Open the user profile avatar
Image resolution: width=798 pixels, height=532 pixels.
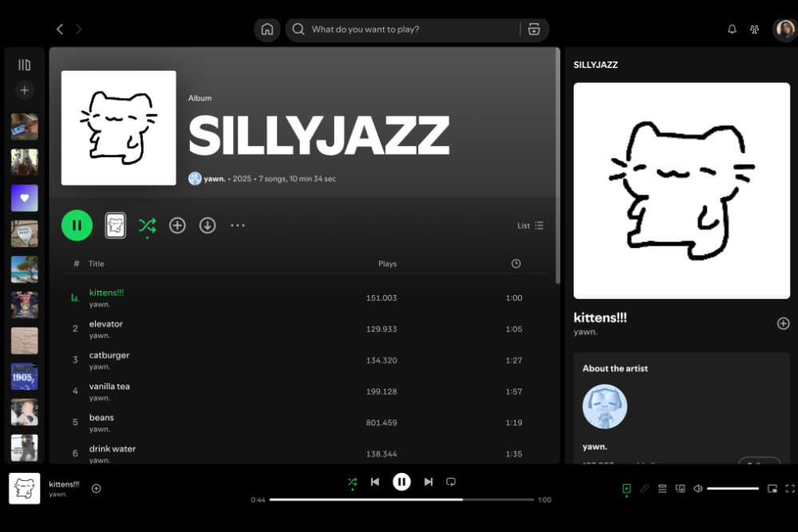click(784, 30)
